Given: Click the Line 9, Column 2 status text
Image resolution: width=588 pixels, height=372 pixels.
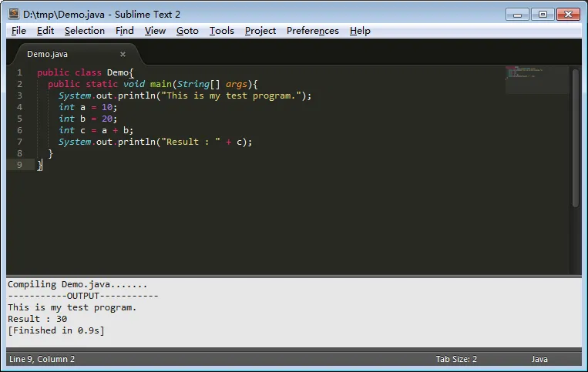Looking at the screenshot, I should [x=42, y=359].
